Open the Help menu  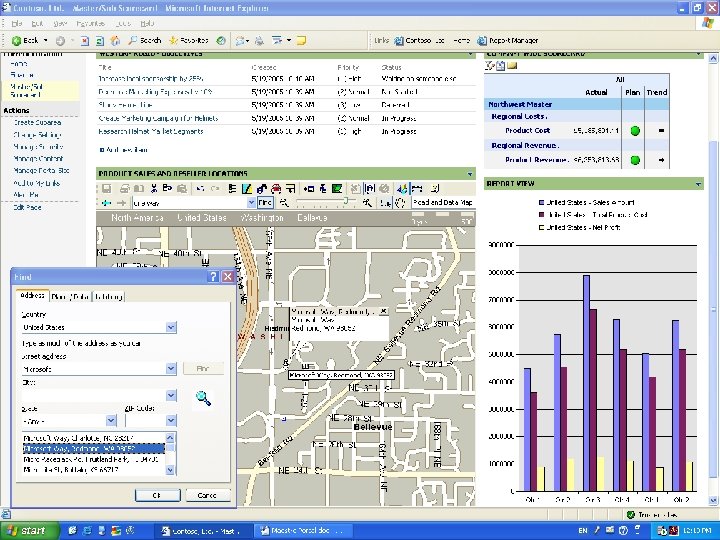click(x=147, y=23)
